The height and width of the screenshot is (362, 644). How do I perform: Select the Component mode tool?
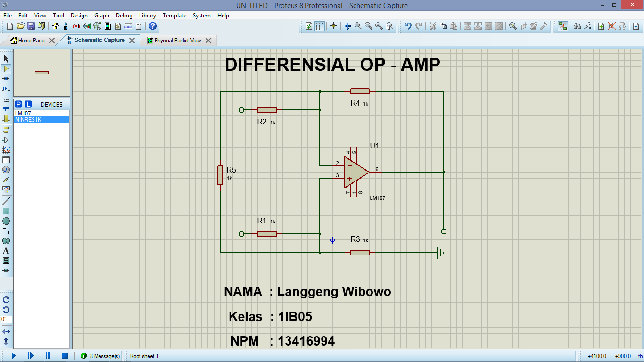click(x=6, y=68)
